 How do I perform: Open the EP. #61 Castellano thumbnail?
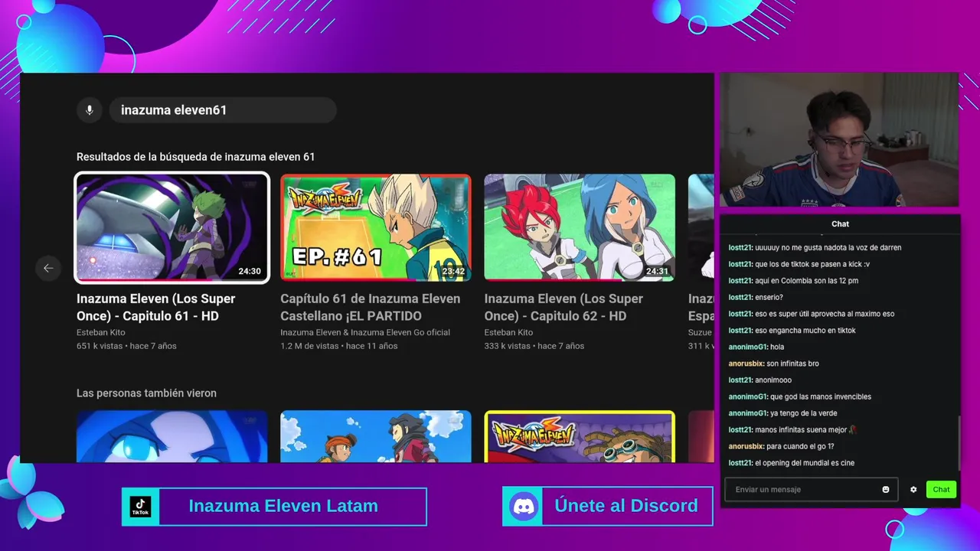[x=376, y=227]
